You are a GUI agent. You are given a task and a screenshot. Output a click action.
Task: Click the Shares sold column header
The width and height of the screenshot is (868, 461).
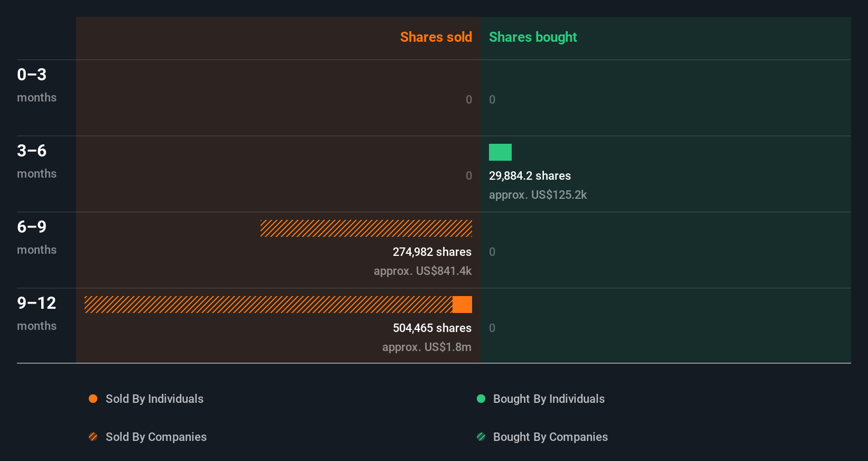(436, 37)
